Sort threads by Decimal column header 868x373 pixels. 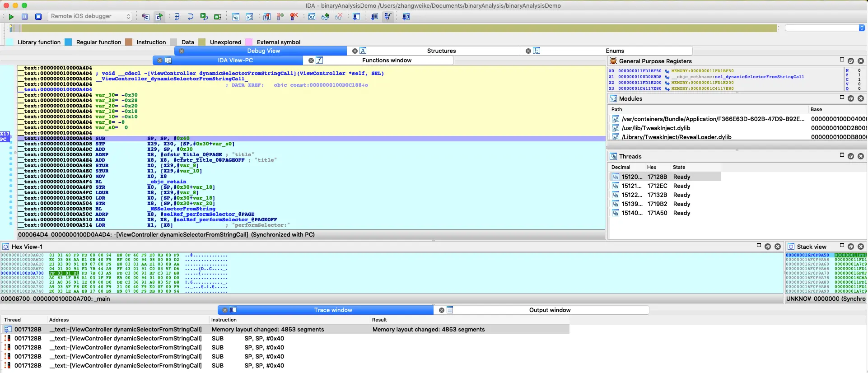click(x=626, y=167)
